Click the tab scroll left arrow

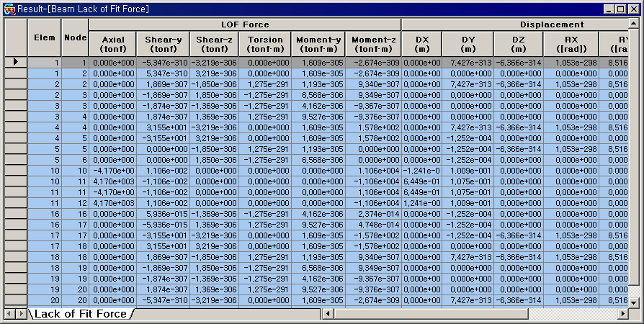[x=9, y=314]
